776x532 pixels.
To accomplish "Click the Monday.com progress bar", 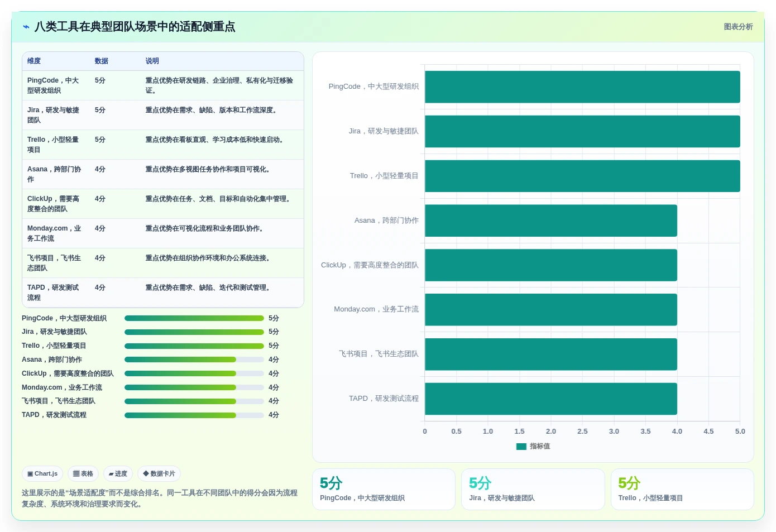I will (194, 387).
